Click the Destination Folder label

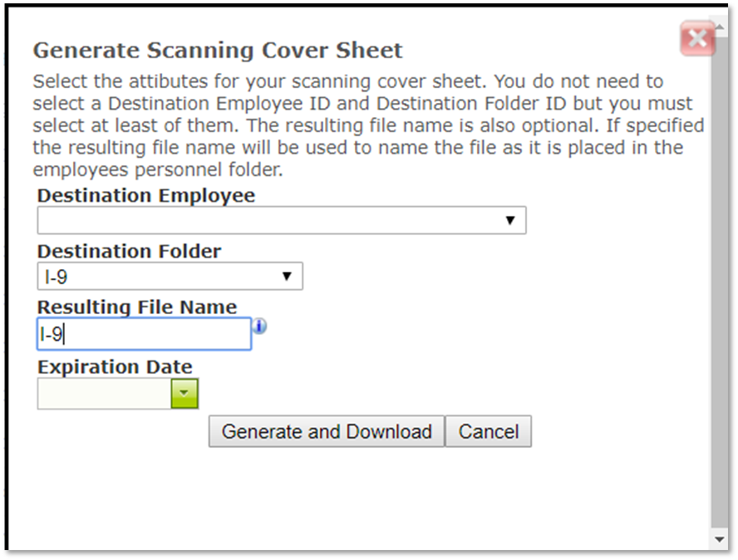130,251
